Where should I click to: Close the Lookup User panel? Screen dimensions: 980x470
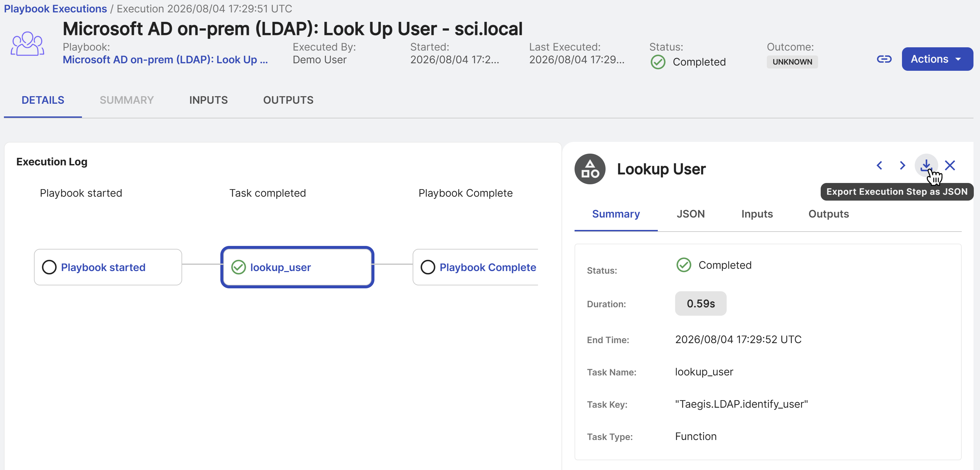[950, 165]
